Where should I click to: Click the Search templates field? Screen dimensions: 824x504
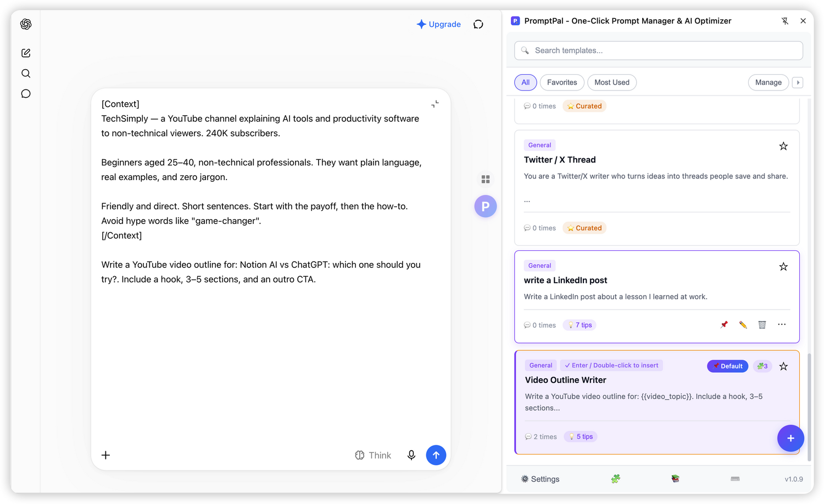[659, 51]
